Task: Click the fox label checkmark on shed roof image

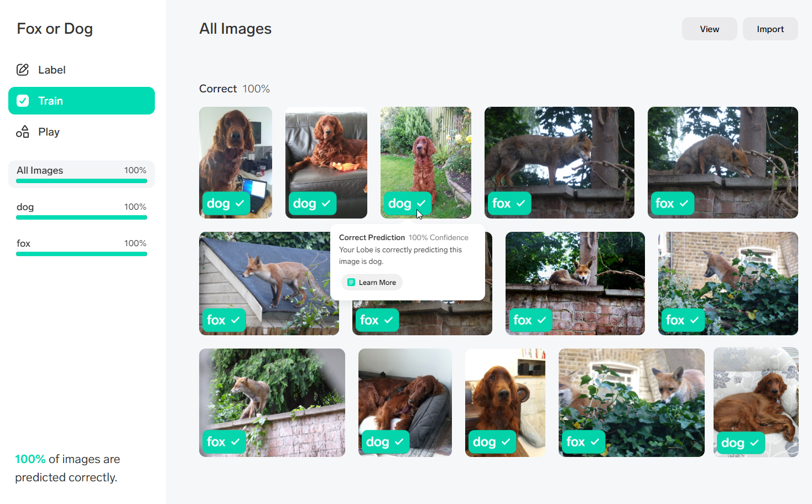Action: click(x=235, y=320)
